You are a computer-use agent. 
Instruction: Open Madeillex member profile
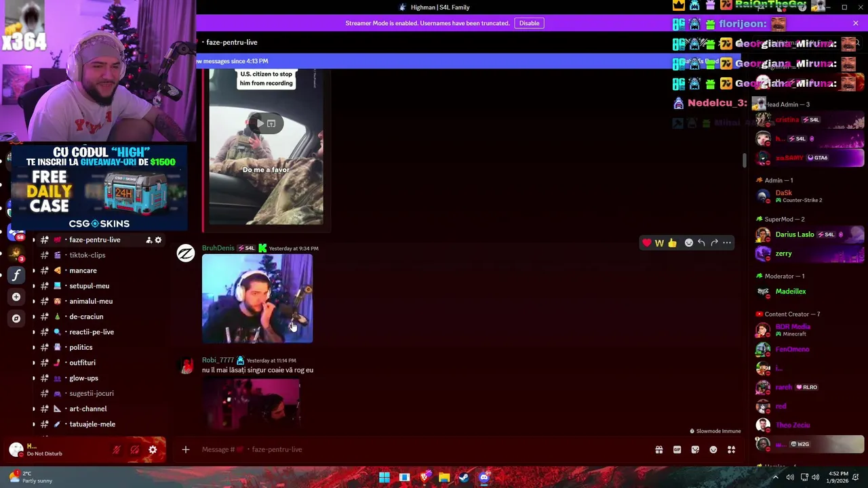(x=809, y=291)
